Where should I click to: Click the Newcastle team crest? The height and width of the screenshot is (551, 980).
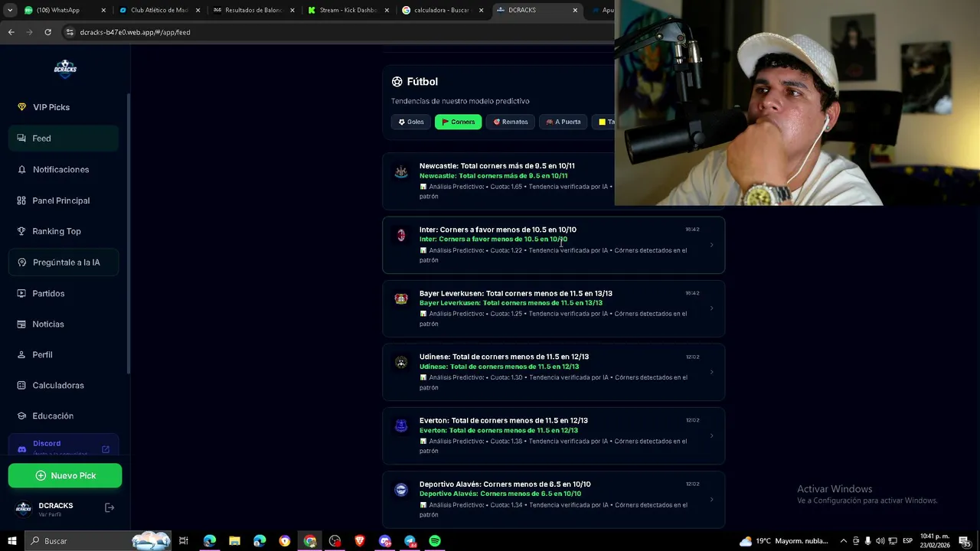point(401,171)
